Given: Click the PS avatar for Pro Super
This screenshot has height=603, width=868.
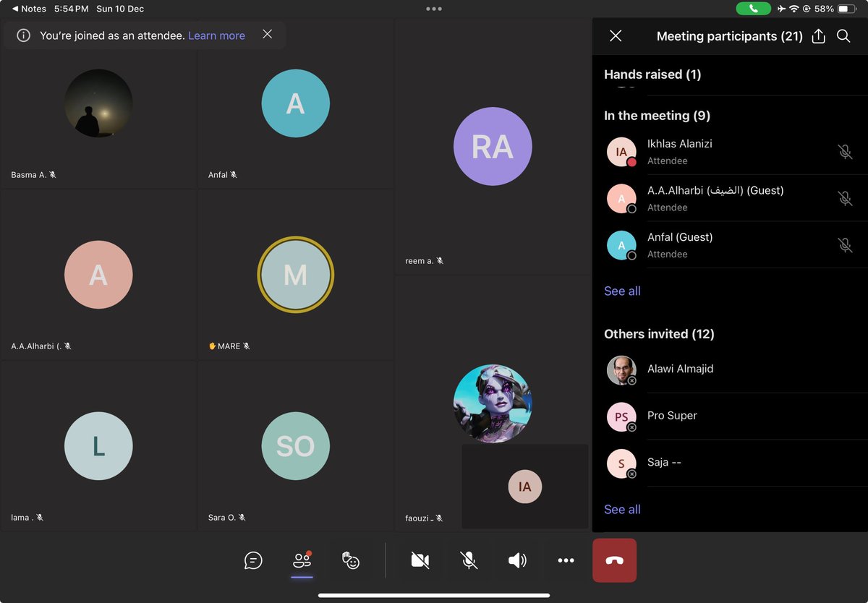Looking at the screenshot, I should coord(621,416).
